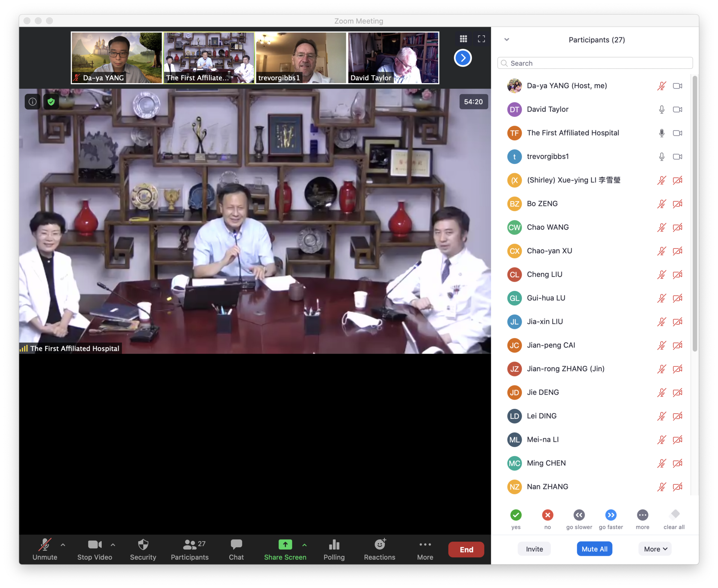Viewport: 718px width, 588px height.
Task: Expand audio options arrow beside Unmute
Action: 63,545
